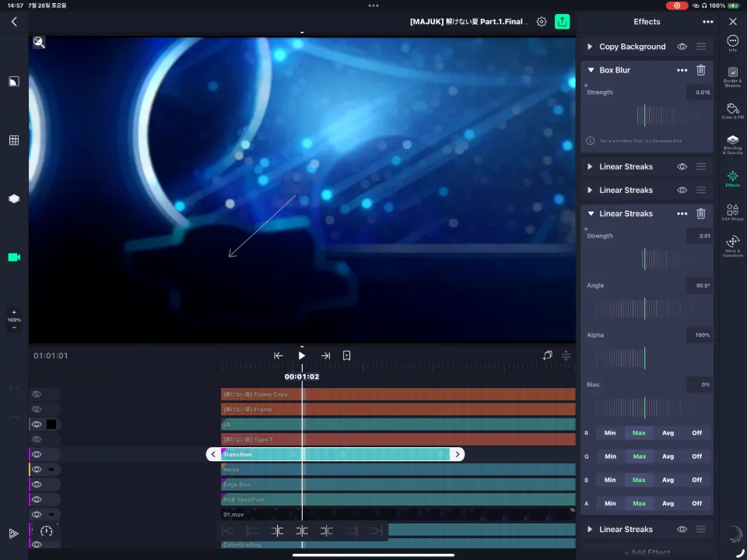The image size is (747, 560).
Task: Open project settings gear icon
Action: 542,22
